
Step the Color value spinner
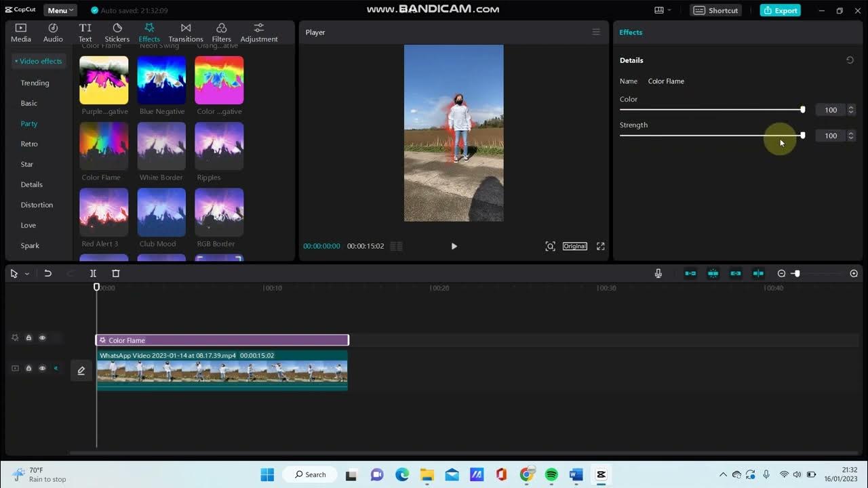pos(851,110)
